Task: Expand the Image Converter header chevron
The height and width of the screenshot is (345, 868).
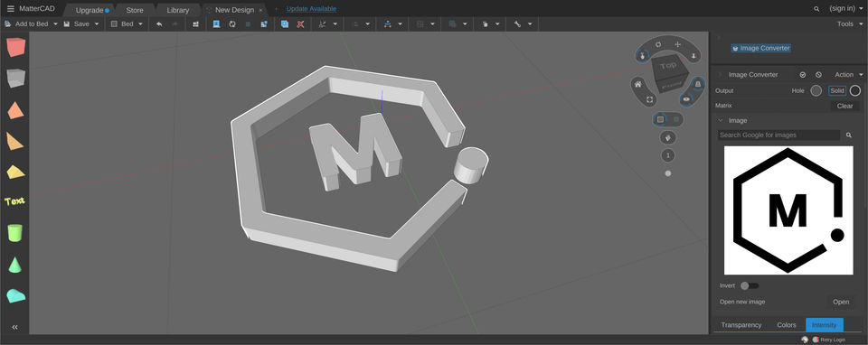Action: coord(721,75)
